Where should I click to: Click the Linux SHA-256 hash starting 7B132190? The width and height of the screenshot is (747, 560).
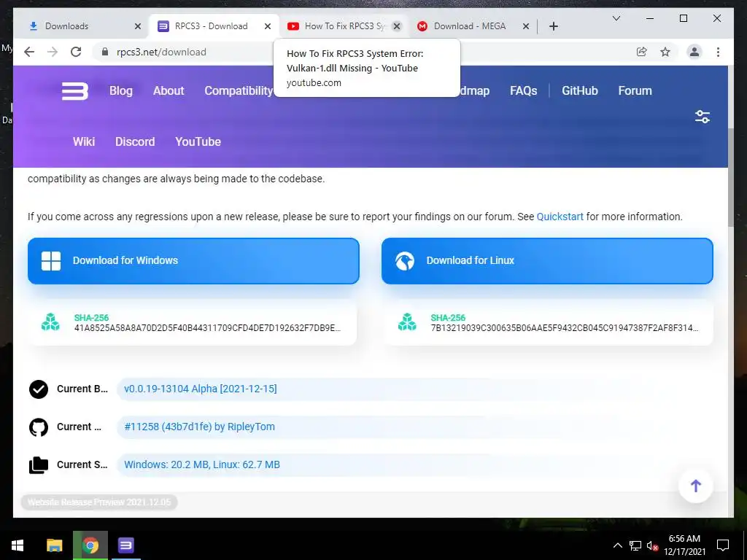(565, 327)
